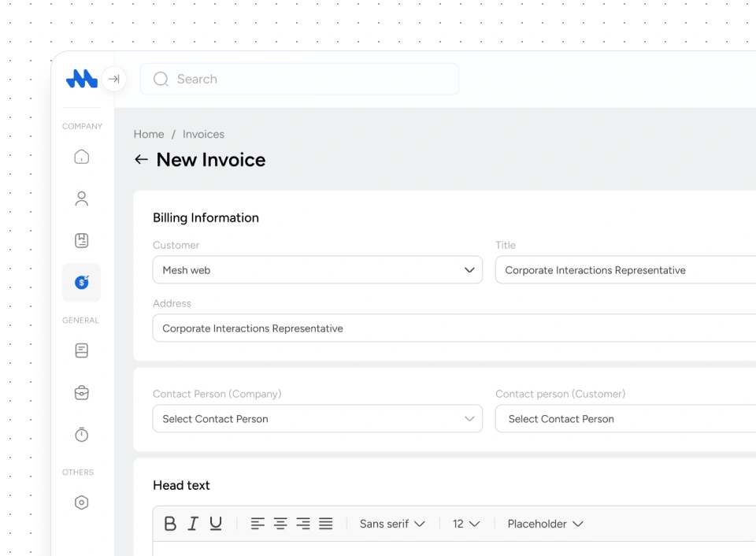This screenshot has height=556, width=756.
Task: Click the home icon in sidebar
Action: 81,157
